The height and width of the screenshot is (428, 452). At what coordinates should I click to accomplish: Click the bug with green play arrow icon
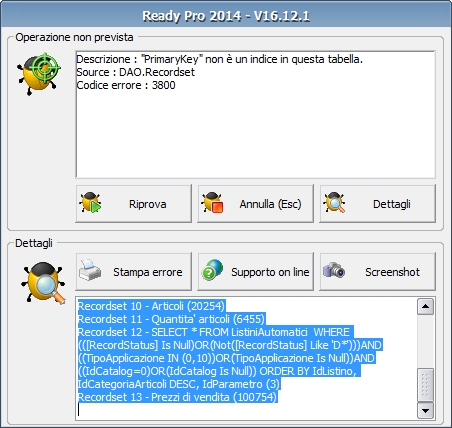pos(90,202)
